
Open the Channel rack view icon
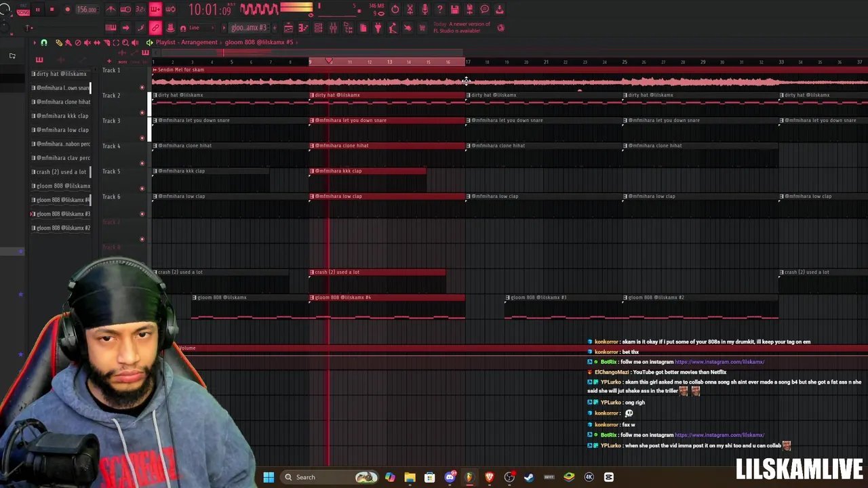[x=318, y=28]
